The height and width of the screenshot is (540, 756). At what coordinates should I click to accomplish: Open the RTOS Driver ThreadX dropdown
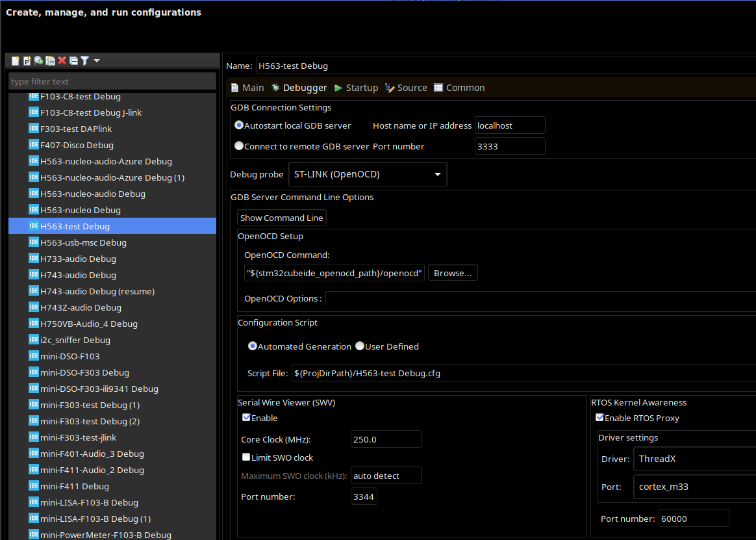[694, 459]
